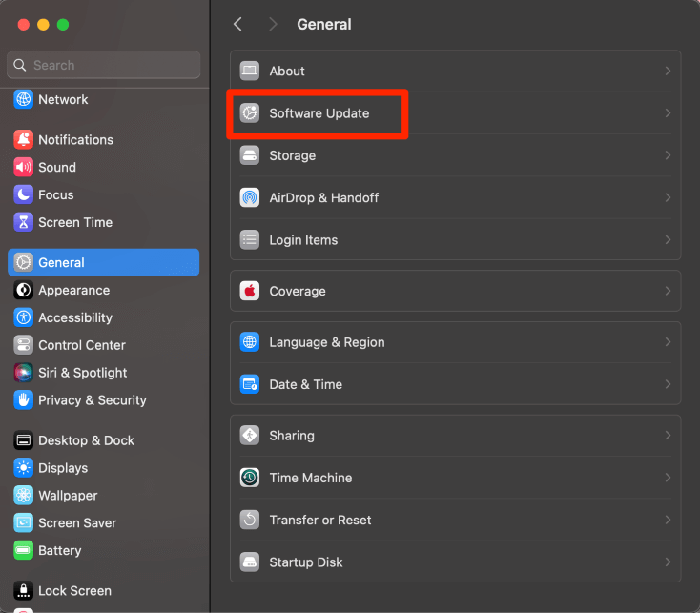Click the Focus moon icon
700x613 pixels.
23,195
